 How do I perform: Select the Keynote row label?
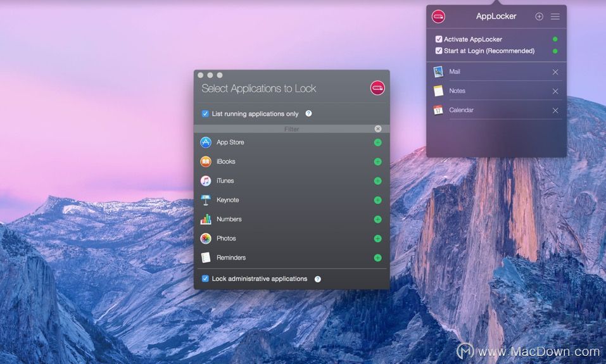click(x=227, y=200)
